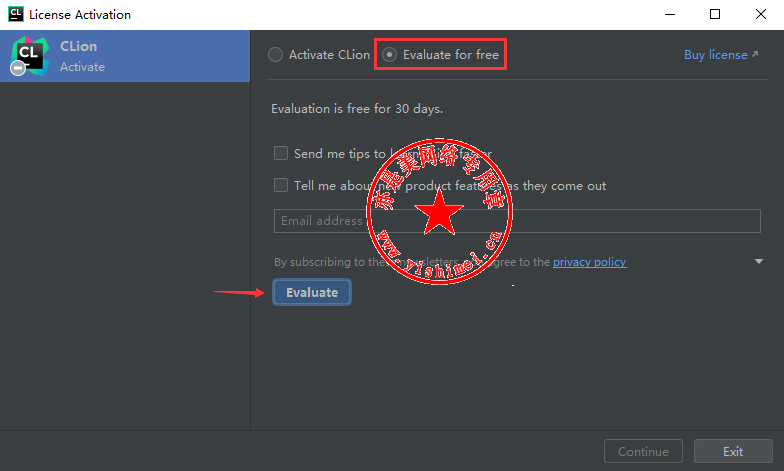Click the CL window icon in the title bar
The width and height of the screenshot is (784, 471).
[16, 14]
